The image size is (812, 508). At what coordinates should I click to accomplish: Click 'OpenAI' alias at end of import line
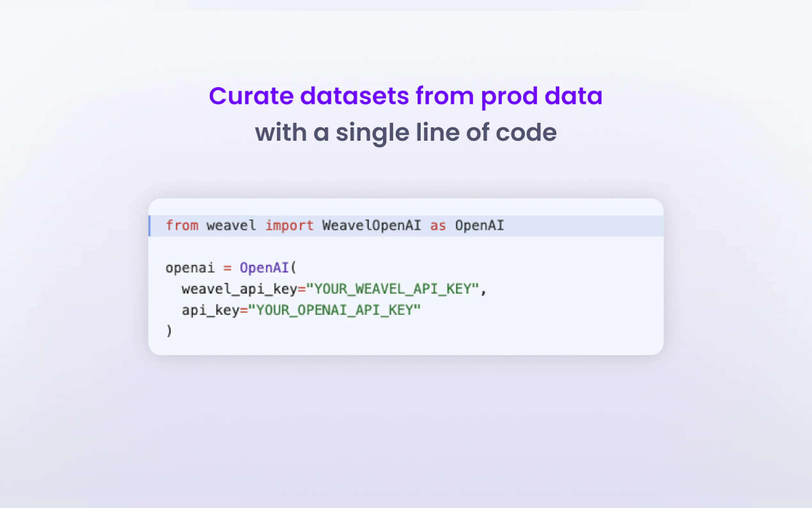(x=479, y=226)
